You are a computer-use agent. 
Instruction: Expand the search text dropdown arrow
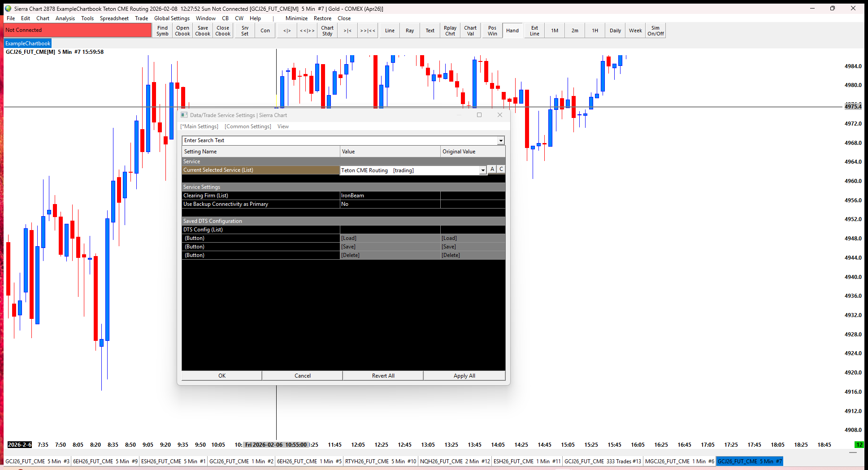[x=501, y=141]
